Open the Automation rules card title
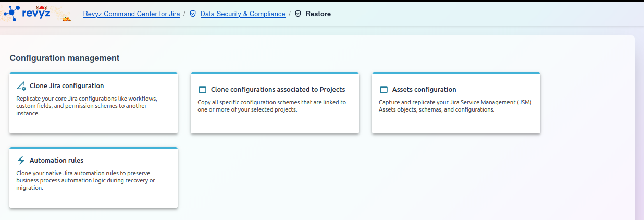This screenshot has height=220, width=644. coord(56,161)
